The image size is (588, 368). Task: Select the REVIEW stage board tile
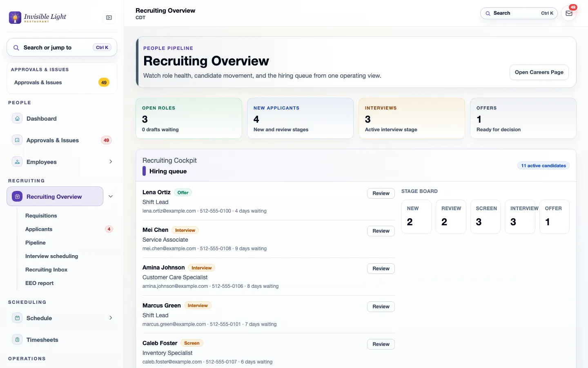point(451,217)
